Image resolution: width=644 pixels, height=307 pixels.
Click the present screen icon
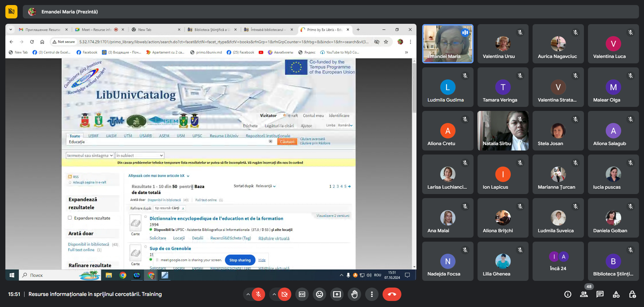tap(337, 294)
